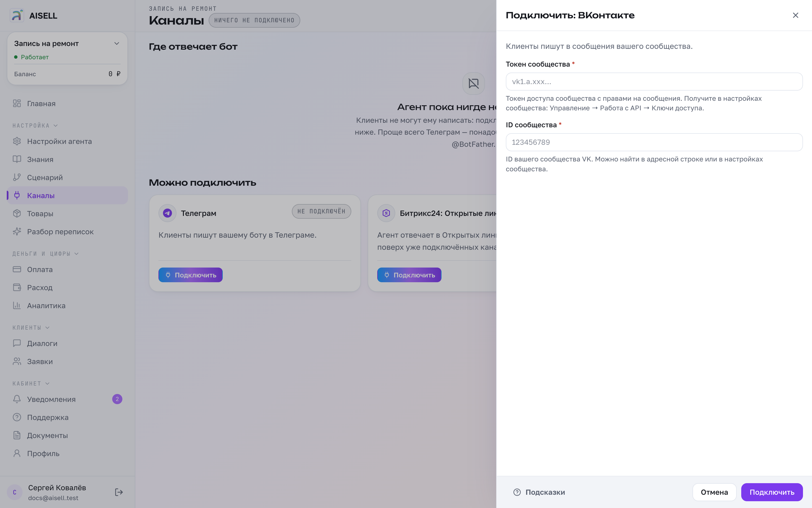812x508 pixels.
Task: Click the email docs@aisell.test
Action: click(53, 498)
